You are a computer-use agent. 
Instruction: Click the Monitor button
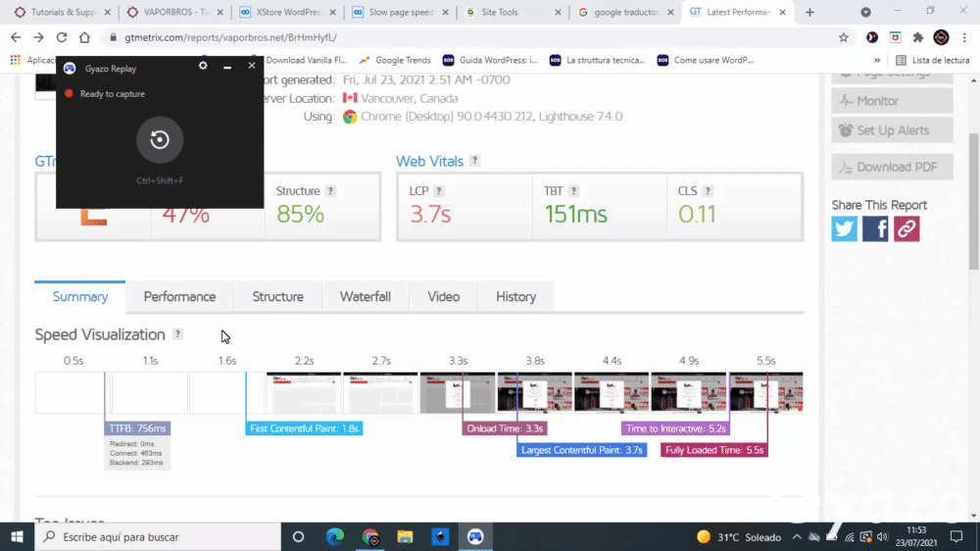coord(892,101)
